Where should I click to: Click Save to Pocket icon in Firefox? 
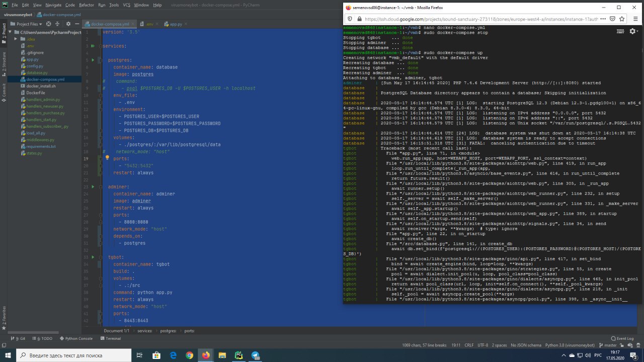click(x=612, y=19)
